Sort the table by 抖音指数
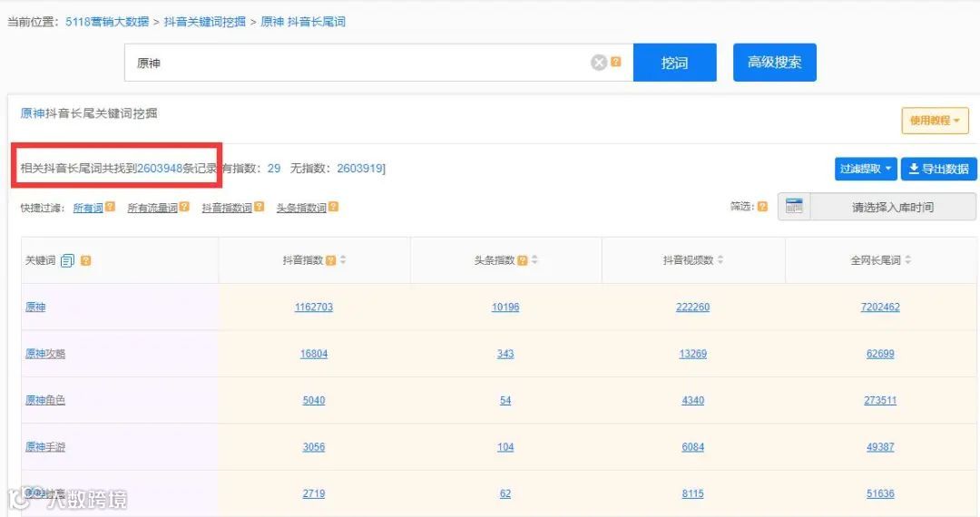The height and width of the screenshot is (517, 980). coord(342,259)
